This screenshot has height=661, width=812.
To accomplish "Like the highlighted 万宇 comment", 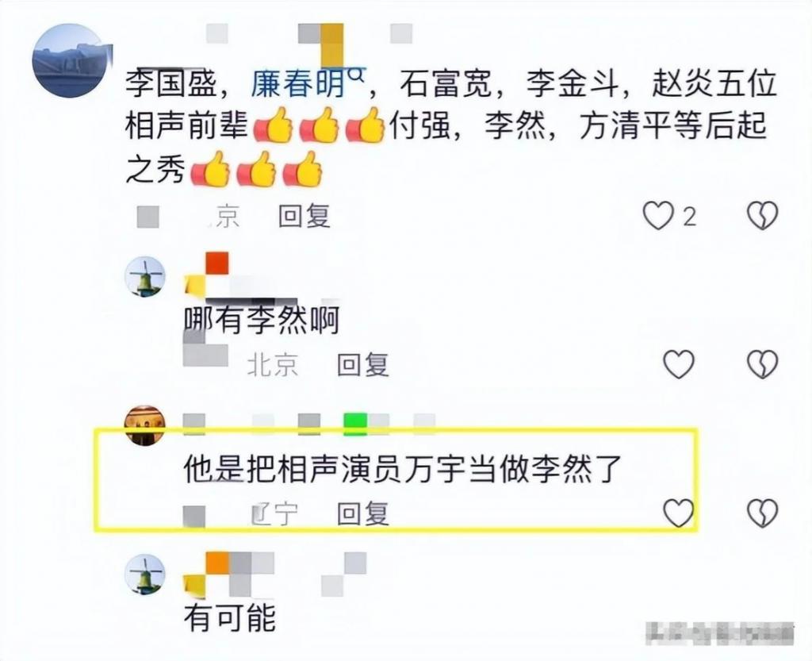I will pos(679,513).
